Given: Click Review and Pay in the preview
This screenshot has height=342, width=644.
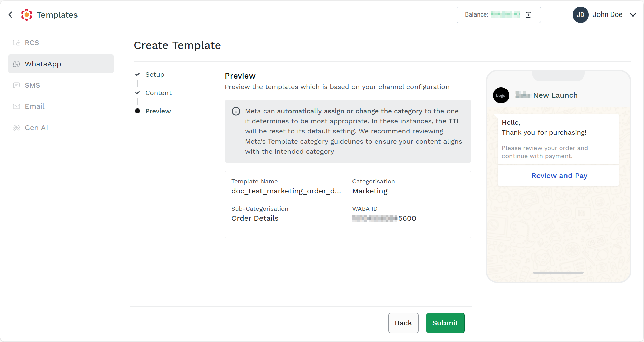Looking at the screenshot, I should pos(559,176).
